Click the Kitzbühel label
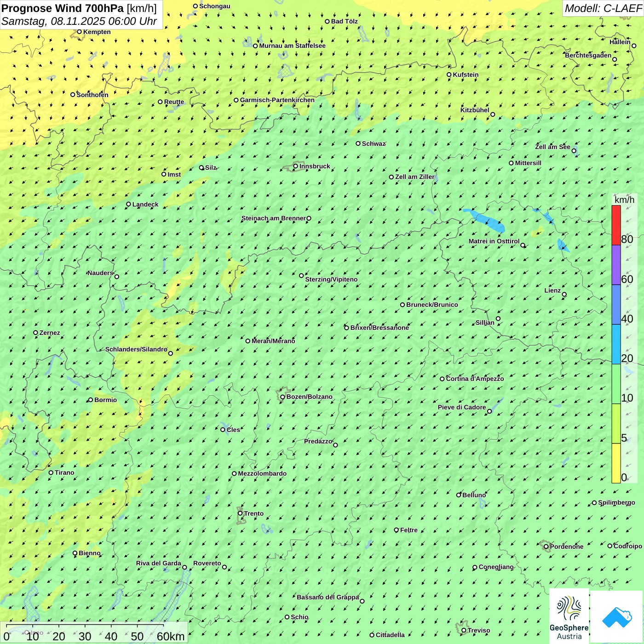 point(475,110)
